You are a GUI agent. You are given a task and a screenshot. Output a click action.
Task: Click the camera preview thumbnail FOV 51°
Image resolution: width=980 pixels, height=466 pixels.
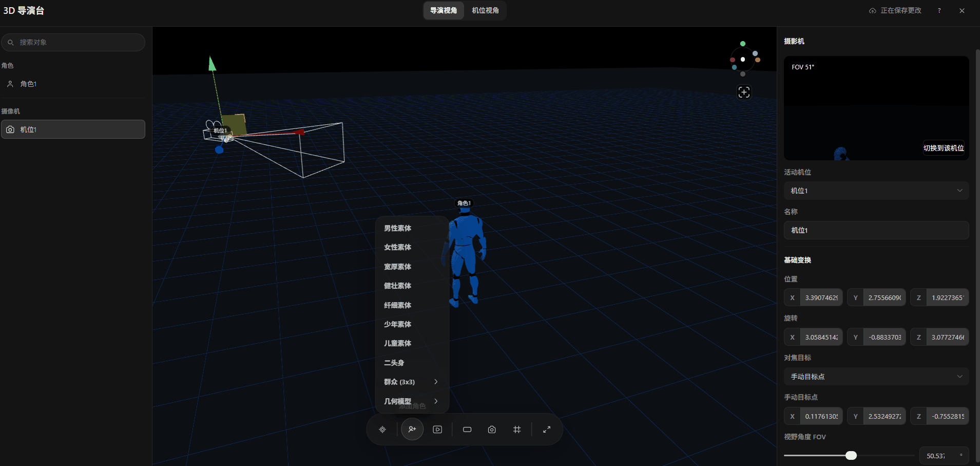pos(876,108)
